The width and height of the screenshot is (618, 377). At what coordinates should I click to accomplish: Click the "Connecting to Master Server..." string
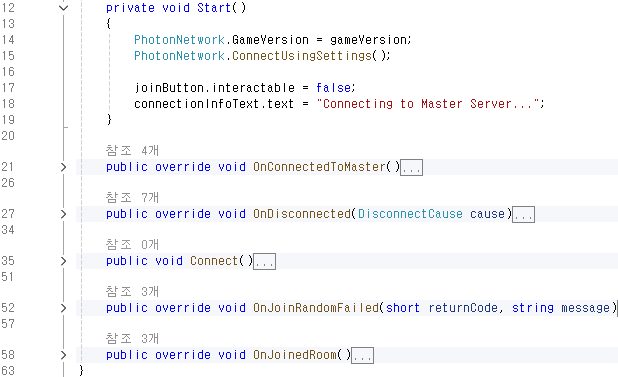pos(428,104)
